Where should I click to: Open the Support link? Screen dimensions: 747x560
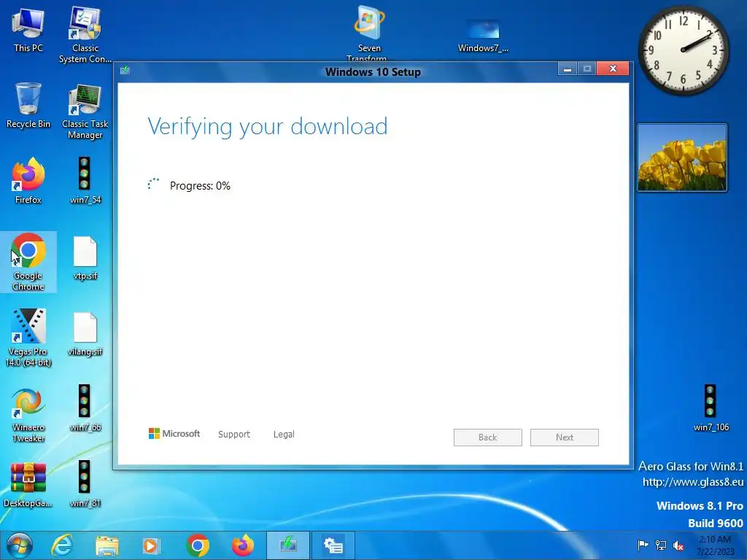(234, 435)
